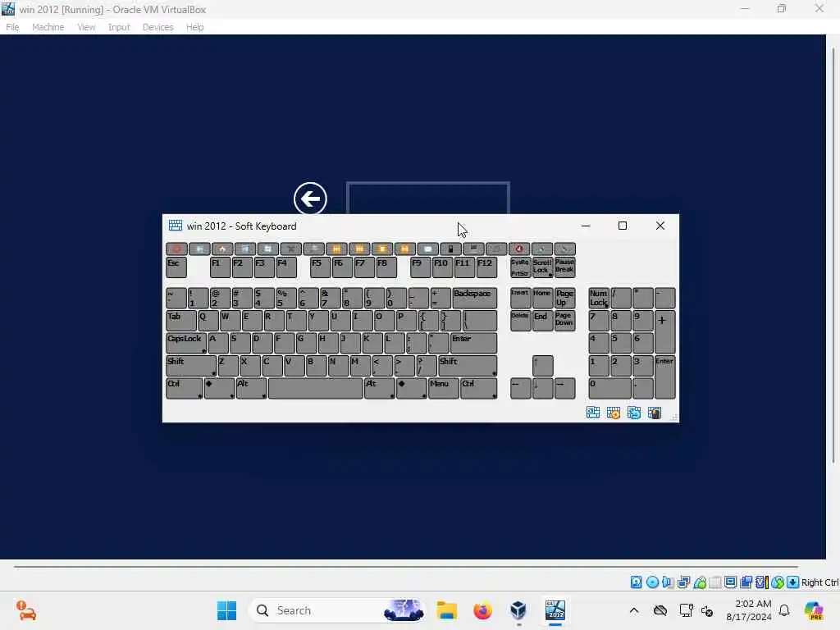Click the input box in the VM screen
840x630 pixels.
(428, 199)
